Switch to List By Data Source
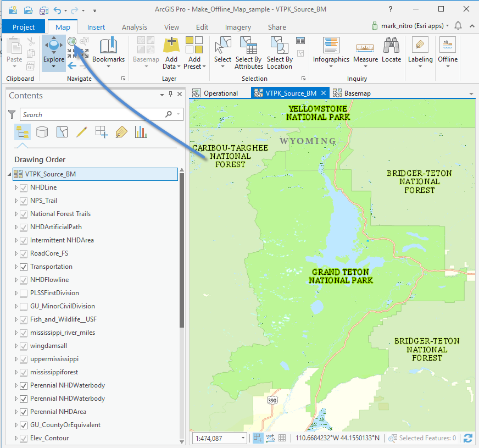The width and height of the screenshot is (479, 448). pos(42,132)
